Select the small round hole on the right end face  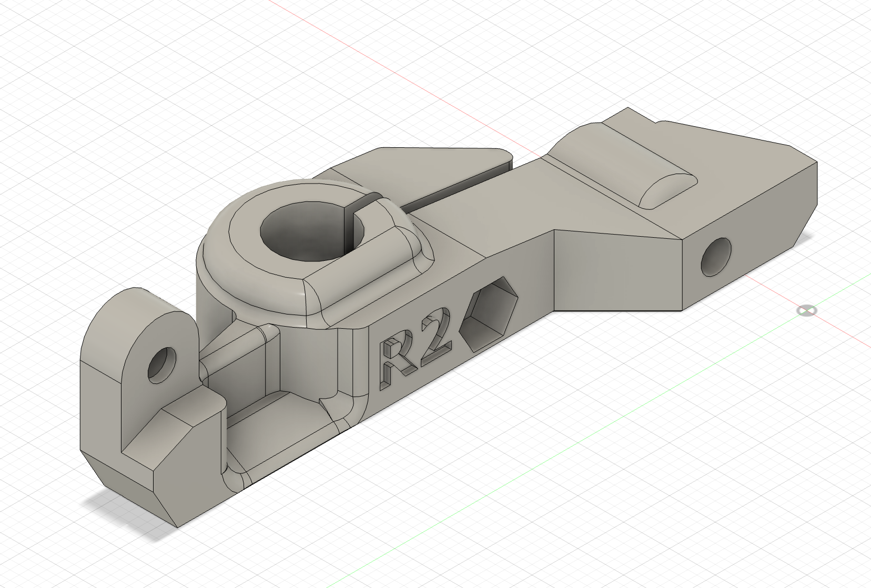(717, 257)
